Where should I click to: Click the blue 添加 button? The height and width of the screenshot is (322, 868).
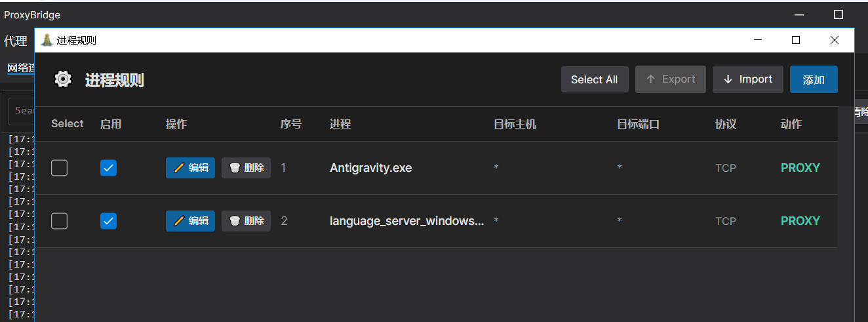pyautogui.click(x=814, y=79)
